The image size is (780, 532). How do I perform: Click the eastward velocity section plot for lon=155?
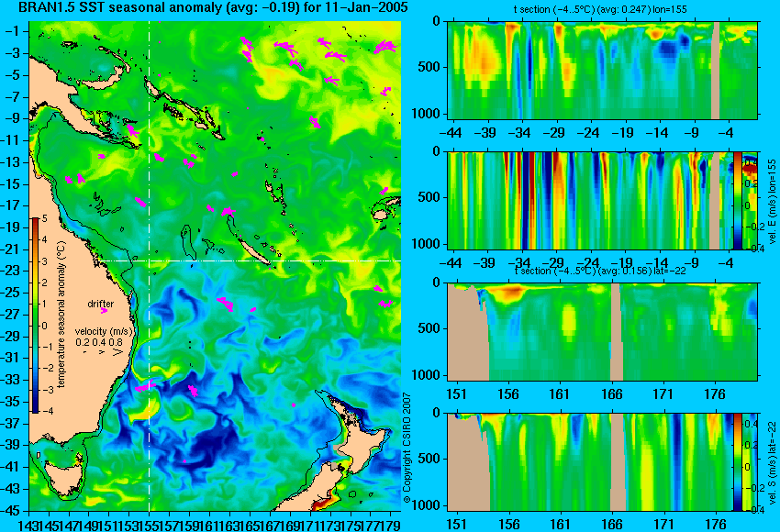(589, 200)
